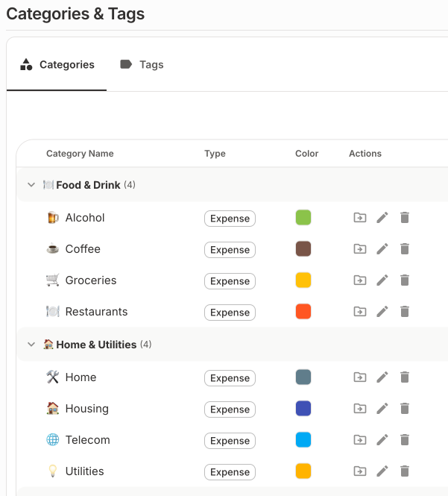Click the Color column header
Screen dimensions: 448x496
[306, 154]
